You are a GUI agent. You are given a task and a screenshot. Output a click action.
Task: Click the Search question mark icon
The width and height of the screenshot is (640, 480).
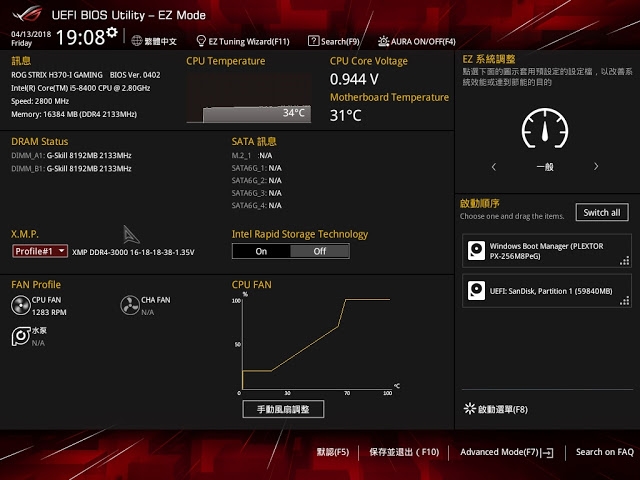tap(313, 41)
